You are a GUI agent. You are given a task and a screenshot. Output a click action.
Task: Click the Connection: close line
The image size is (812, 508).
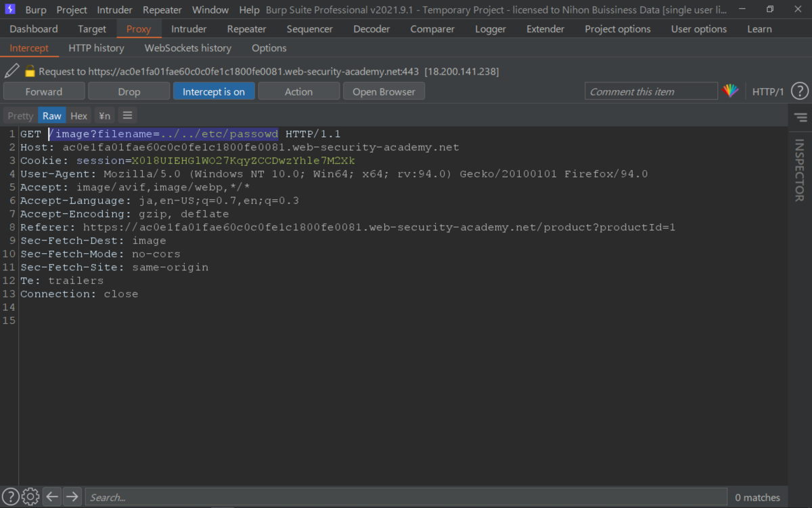pyautogui.click(x=79, y=294)
